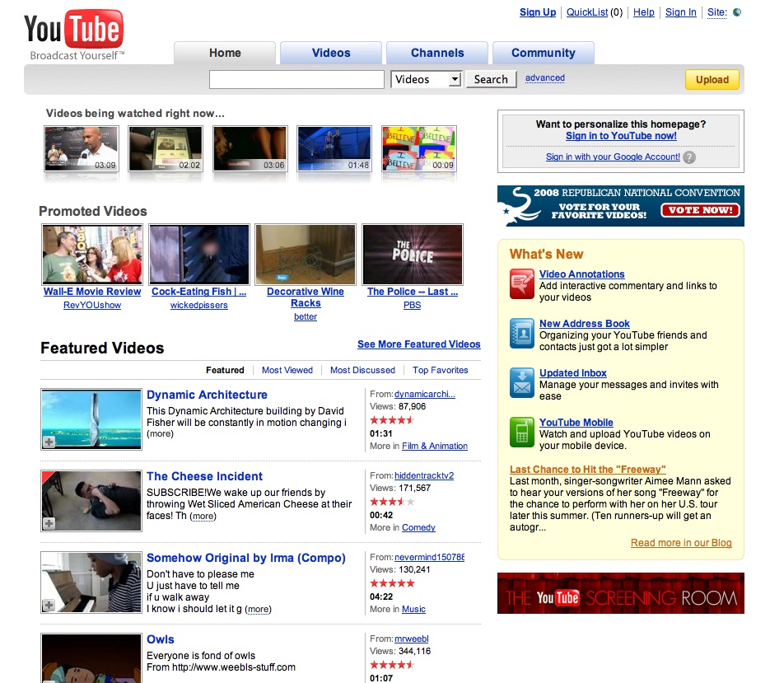The width and height of the screenshot is (784, 683).
Task: Click Sign in with your Google Account
Action: [613, 157]
